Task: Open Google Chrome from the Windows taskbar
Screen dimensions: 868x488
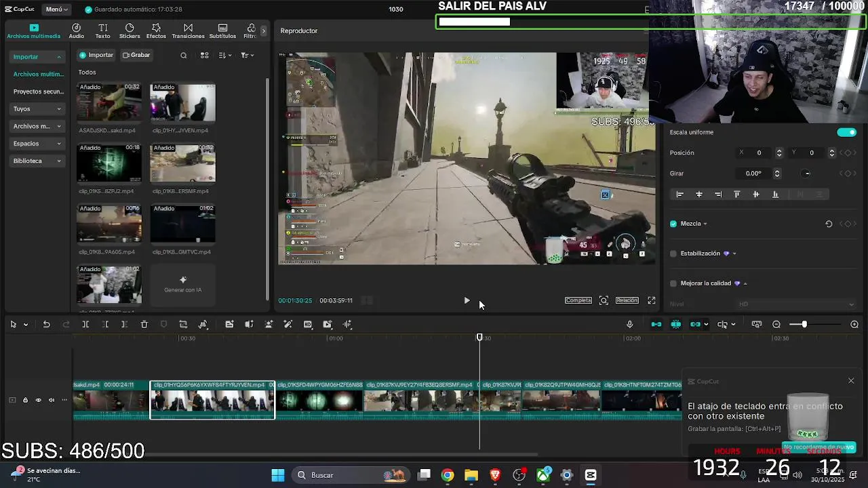Action: pyautogui.click(x=448, y=475)
